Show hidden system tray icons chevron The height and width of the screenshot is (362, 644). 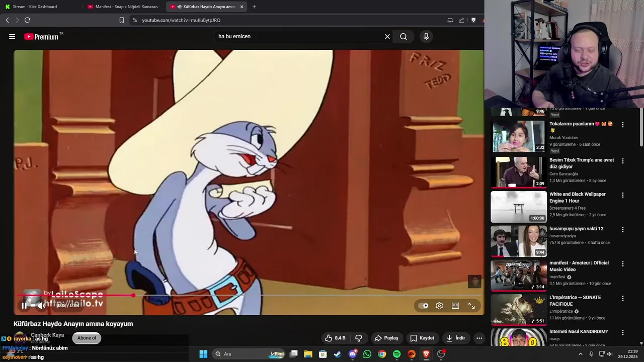click(x=580, y=354)
